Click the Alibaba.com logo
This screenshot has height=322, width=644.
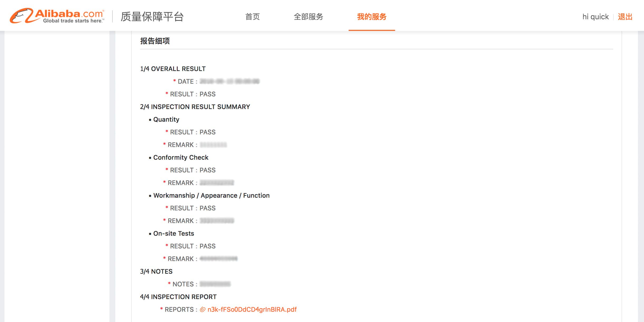57,16
